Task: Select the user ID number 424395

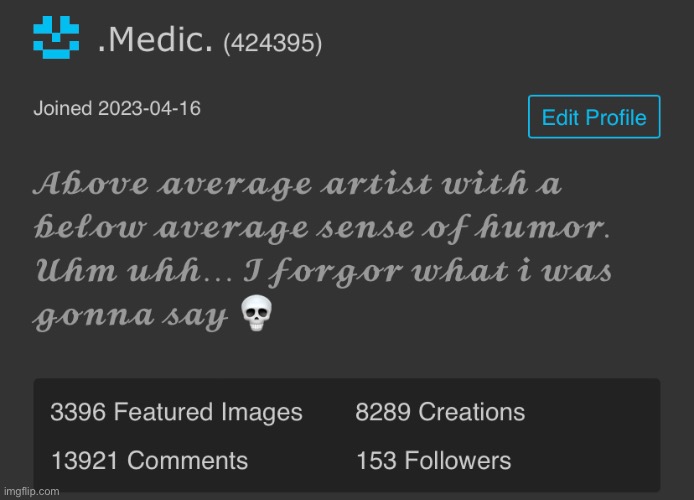Action: [x=272, y=45]
